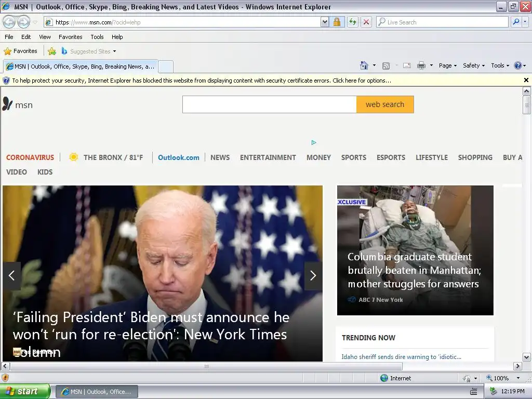Click the security warning information bar text
The image size is (532, 399).
click(202, 81)
